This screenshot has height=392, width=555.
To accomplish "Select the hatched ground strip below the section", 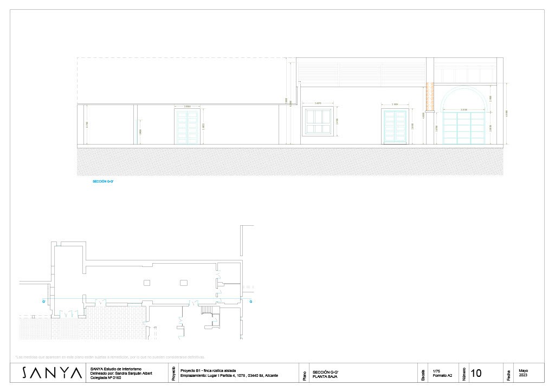I will pos(290,161).
